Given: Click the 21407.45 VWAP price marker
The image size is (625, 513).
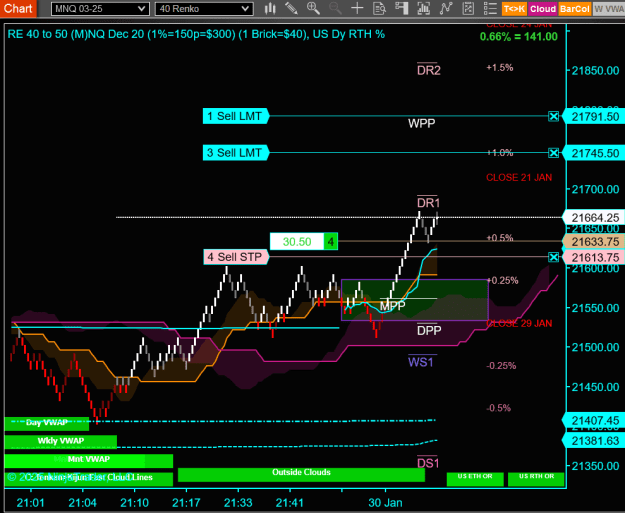Looking at the screenshot, I should click(x=594, y=421).
